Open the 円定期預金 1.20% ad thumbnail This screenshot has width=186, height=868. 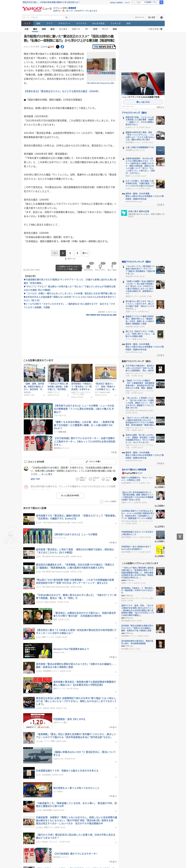[x=38, y=721]
